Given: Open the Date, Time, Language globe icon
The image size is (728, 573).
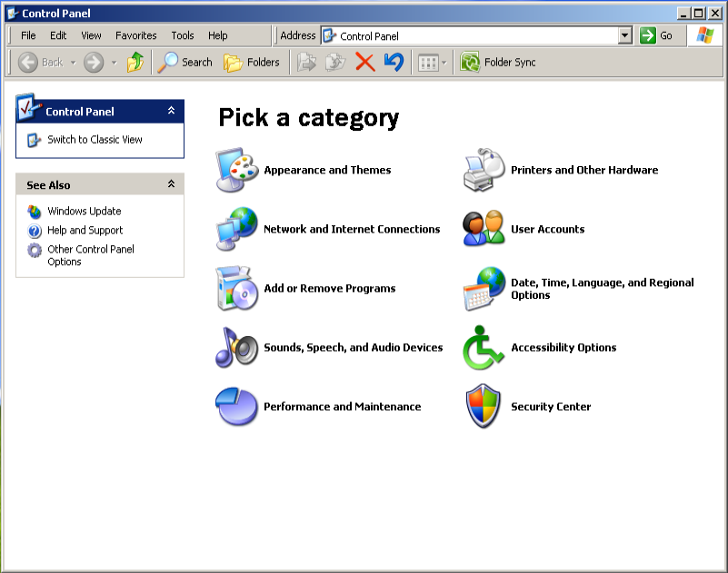Looking at the screenshot, I should pyautogui.click(x=484, y=288).
